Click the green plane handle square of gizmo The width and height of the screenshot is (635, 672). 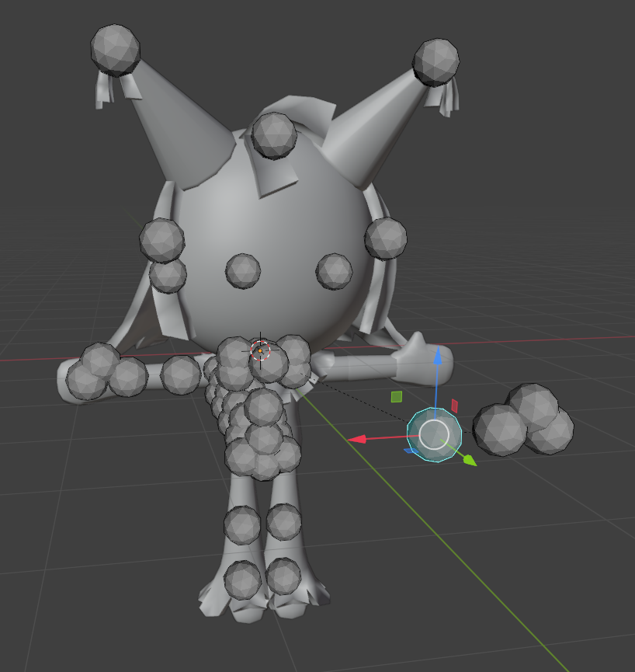(x=397, y=397)
